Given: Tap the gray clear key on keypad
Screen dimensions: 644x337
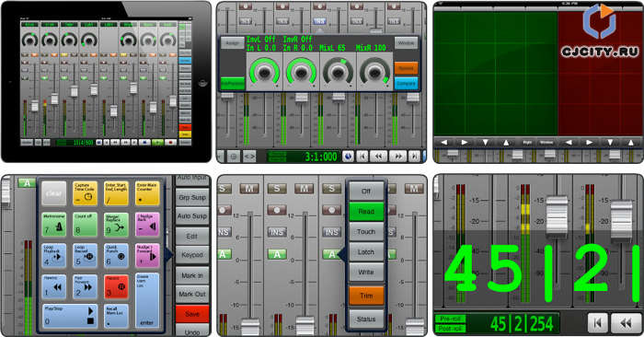Looking at the screenshot, I should 53,193.
